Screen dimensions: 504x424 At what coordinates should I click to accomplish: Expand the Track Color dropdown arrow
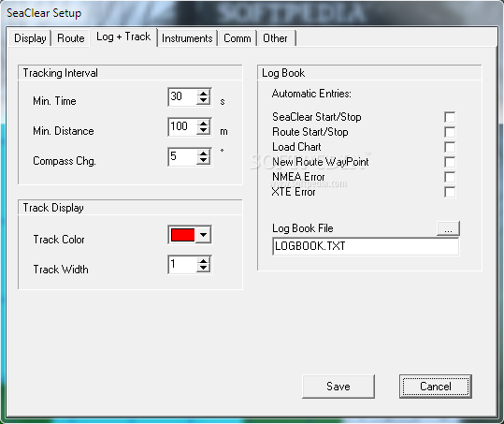click(203, 235)
